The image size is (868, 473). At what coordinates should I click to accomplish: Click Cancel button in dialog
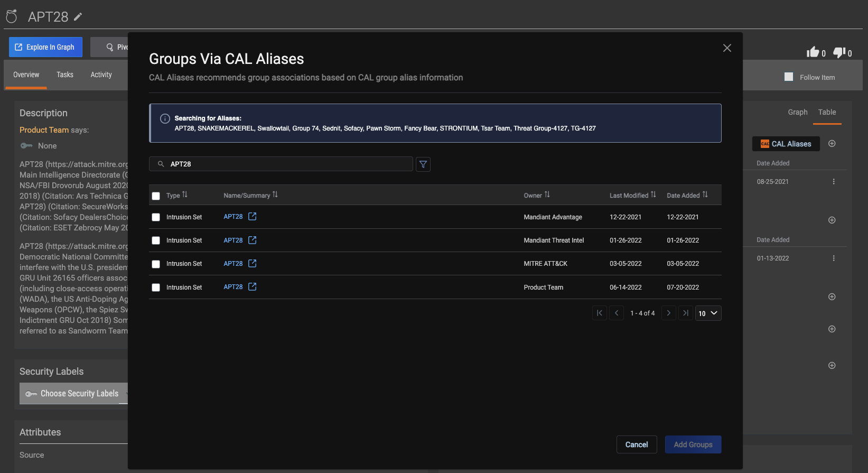pyautogui.click(x=637, y=444)
